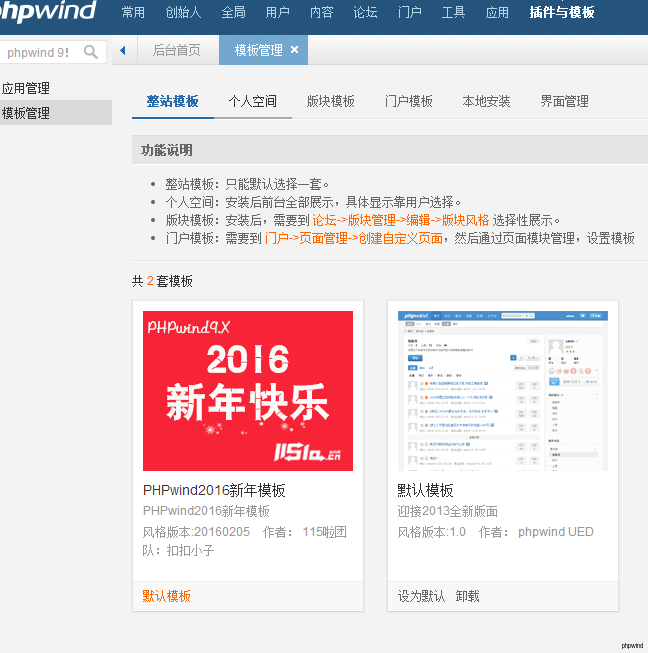
Task: Open the 门户 top menu
Action: point(409,12)
